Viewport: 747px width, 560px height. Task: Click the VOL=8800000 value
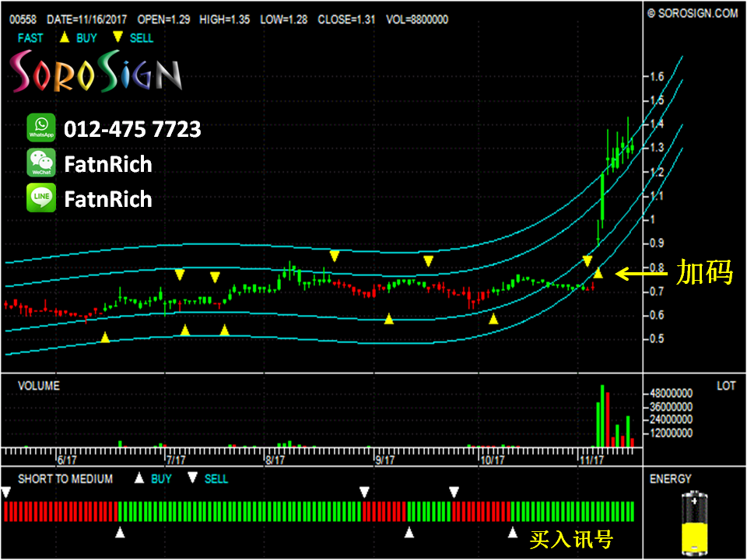point(417,19)
